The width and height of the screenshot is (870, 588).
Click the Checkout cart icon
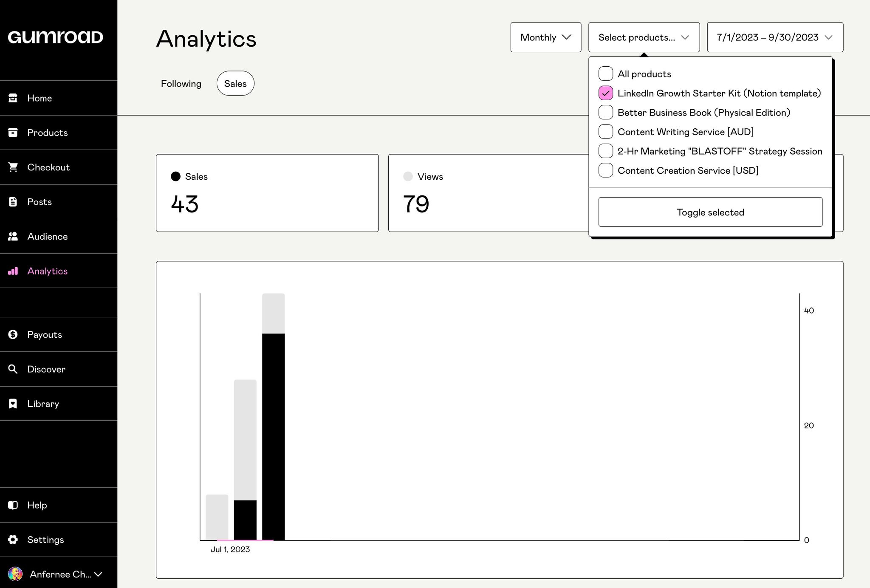click(13, 167)
